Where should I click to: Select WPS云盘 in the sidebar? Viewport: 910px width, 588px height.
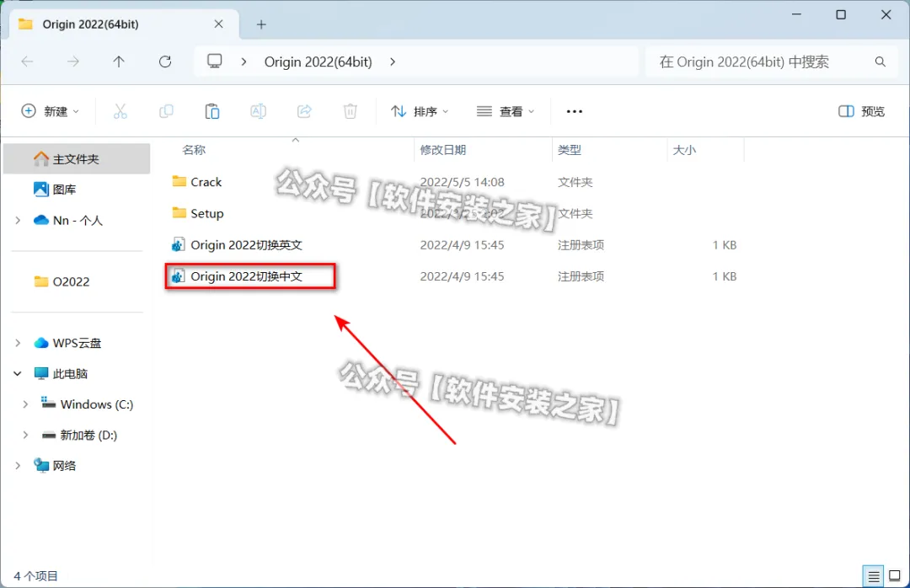coord(77,343)
